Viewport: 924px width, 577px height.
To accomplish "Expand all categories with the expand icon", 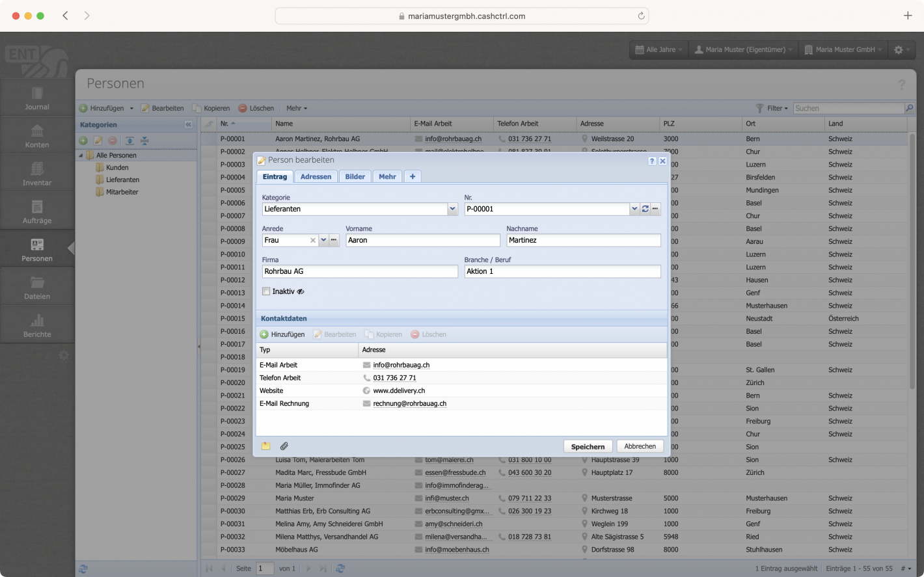I will point(130,141).
